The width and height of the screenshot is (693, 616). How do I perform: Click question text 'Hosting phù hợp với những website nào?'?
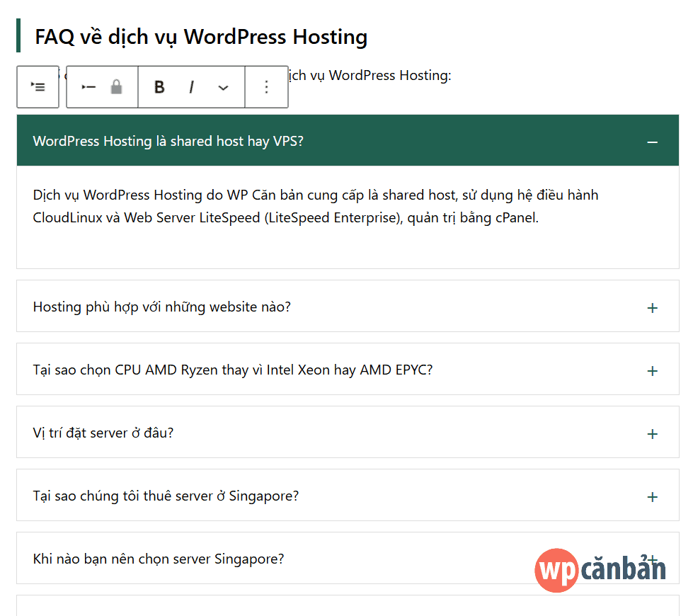pyautogui.click(x=162, y=307)
